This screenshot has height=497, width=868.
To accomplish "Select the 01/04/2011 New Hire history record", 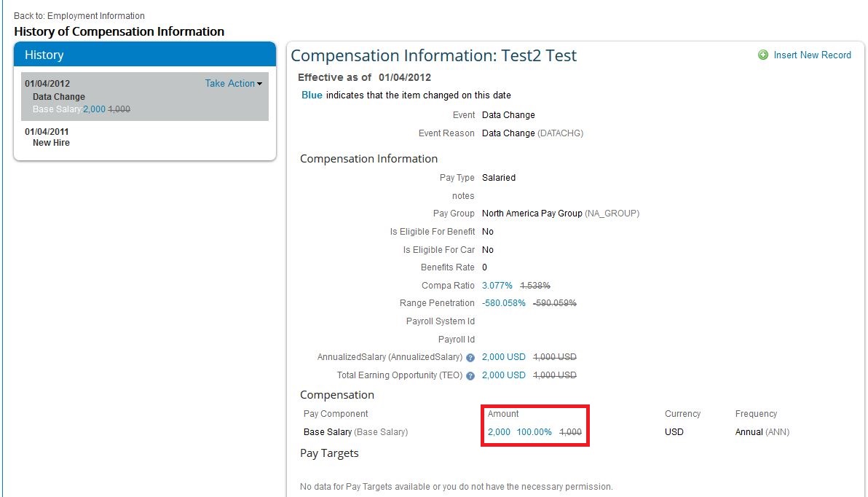I will point(145,137).
